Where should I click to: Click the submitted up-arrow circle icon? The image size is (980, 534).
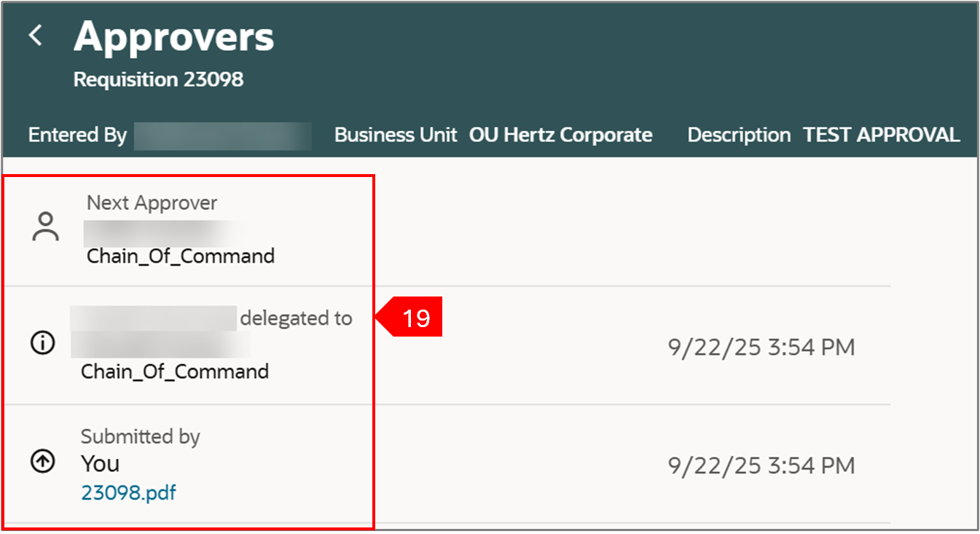pos(43,462)
